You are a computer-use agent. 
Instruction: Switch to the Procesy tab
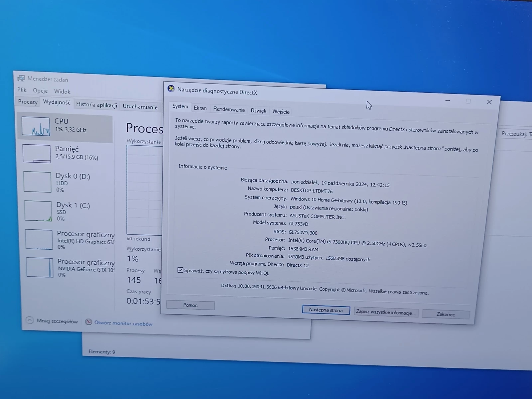tap(28, 102)
